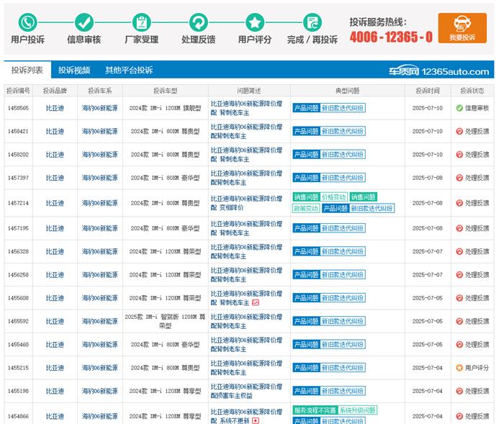Click the 用户投诉 phone step icon
The width and height of the screenshot is (504, 424).
point(27,22)
